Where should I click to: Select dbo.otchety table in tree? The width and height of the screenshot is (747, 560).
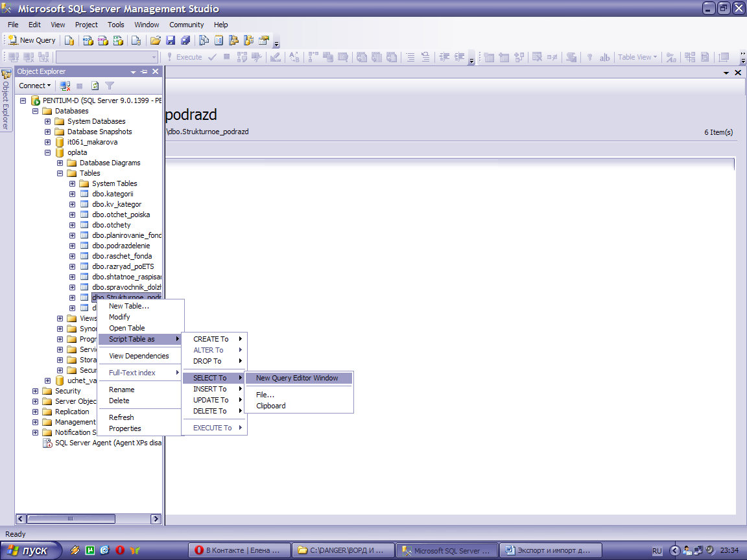pyautogui.click(x=111, y=225)
